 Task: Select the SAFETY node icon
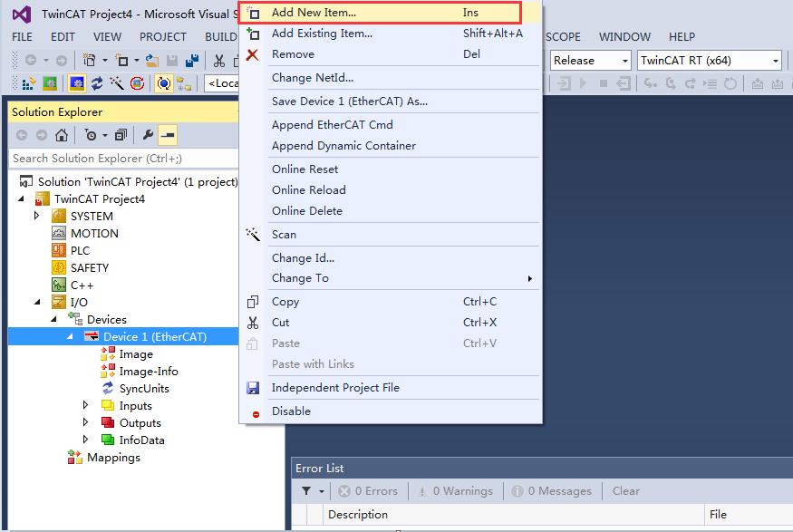(59, 267)
